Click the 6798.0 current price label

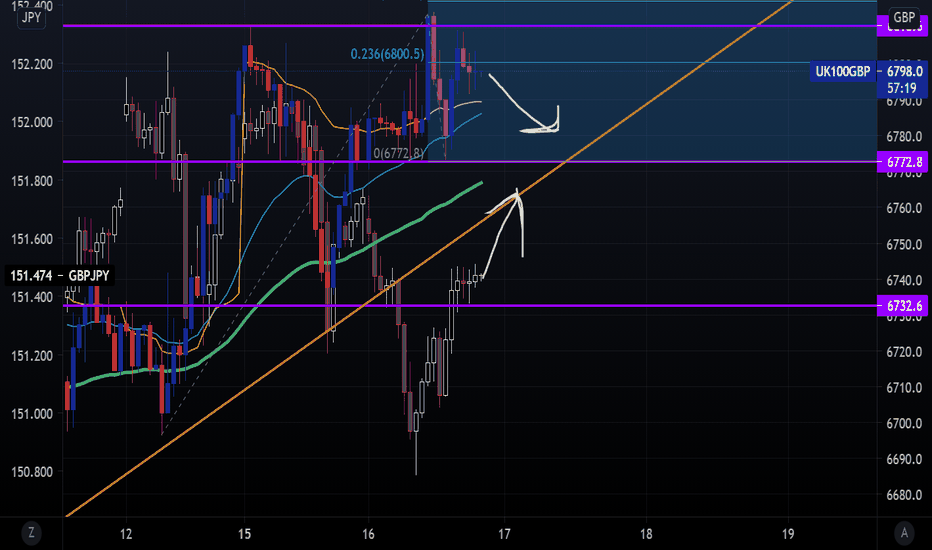pos(903,71)
